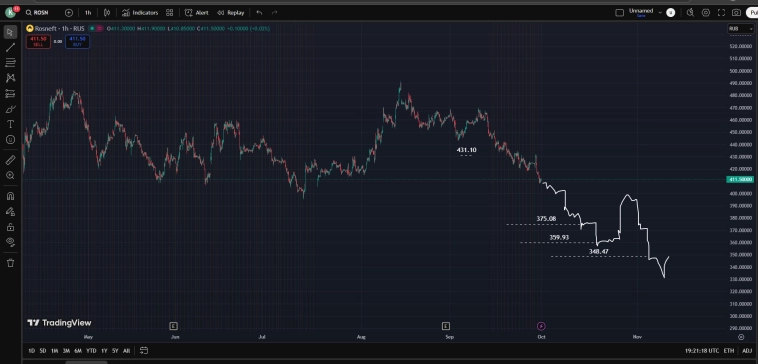Select the ruler measure tool
The height and width of the screenshot is (364, 758).
click(10, 160)
